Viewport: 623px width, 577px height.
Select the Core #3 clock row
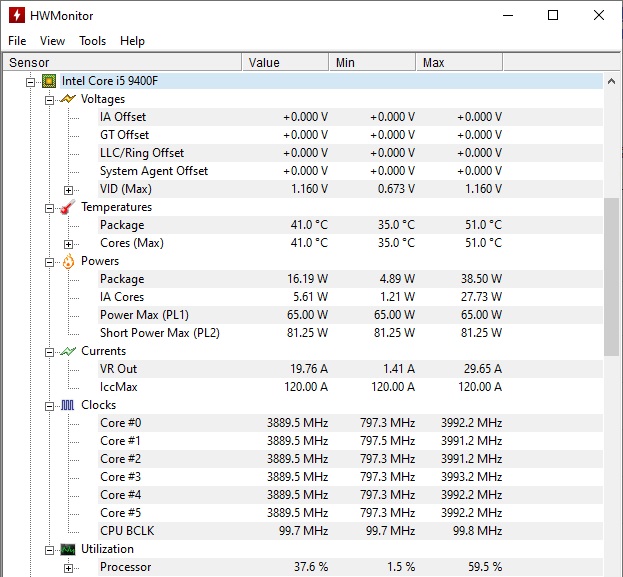(x=351, y=476)
